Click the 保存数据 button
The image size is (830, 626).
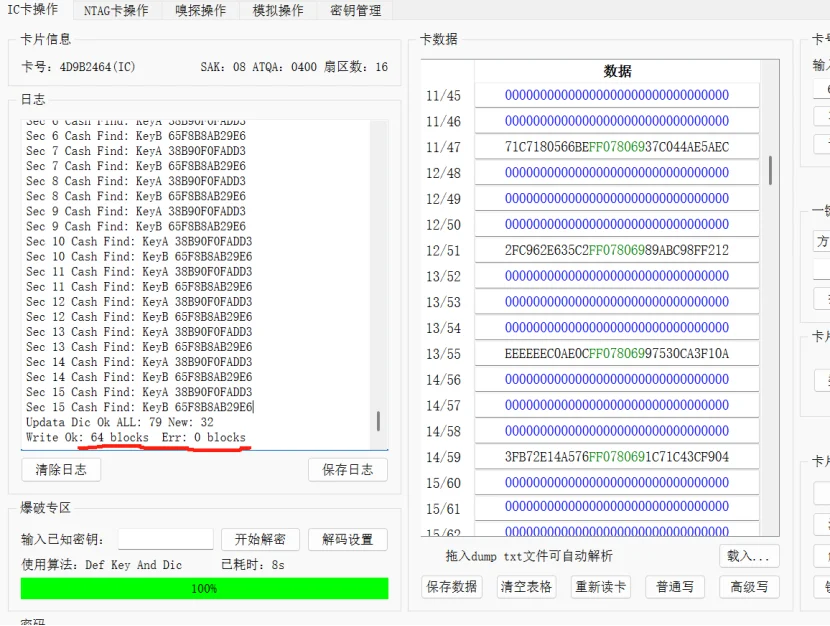(x=452, y=587)
